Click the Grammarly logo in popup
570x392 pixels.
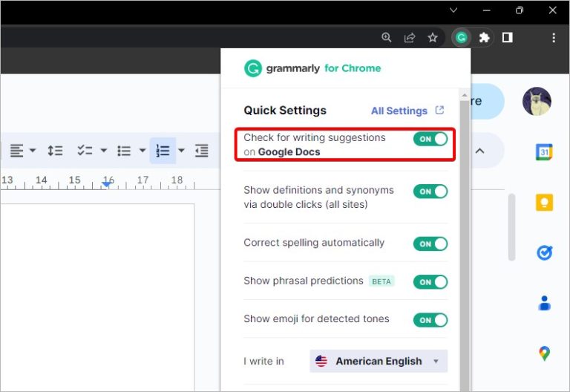(253, 68)
